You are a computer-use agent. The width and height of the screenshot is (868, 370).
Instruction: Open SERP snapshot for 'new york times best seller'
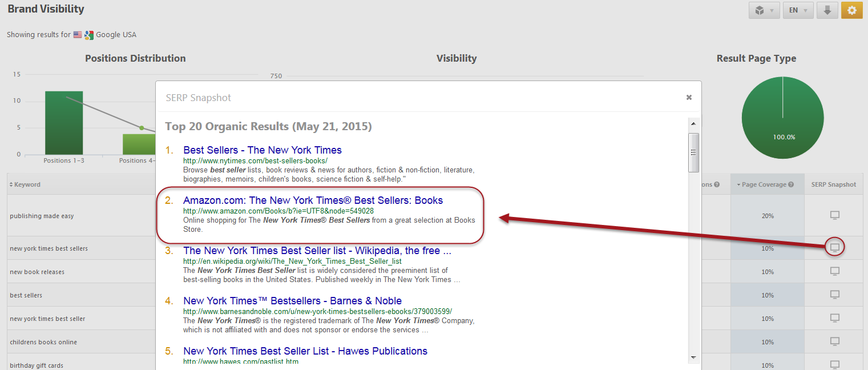[x=834, y=318]
